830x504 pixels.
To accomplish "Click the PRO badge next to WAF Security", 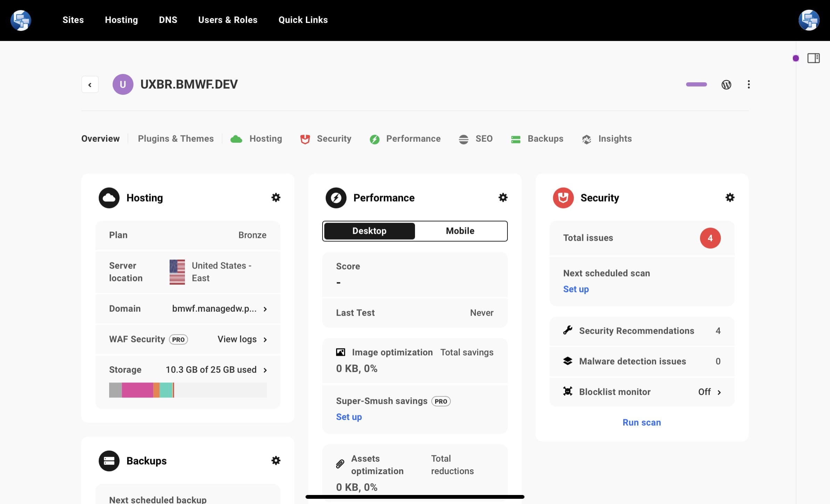I will (179, 339).
